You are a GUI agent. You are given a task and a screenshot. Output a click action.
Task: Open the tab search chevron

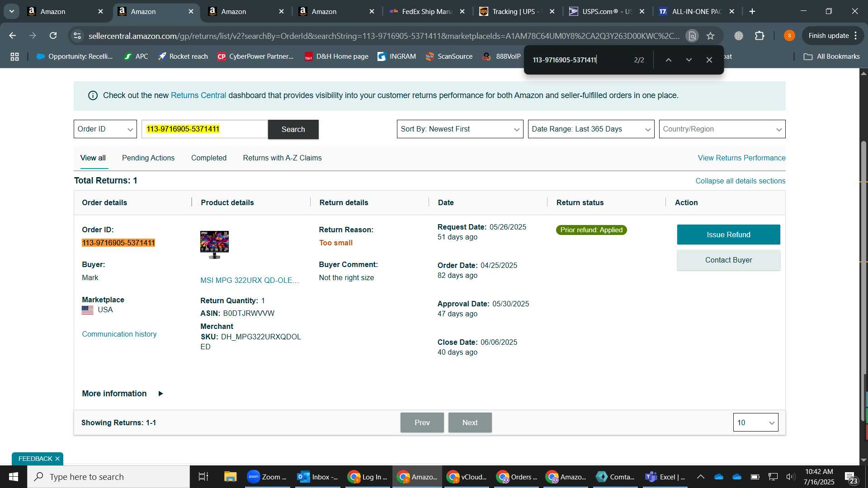click(x=11, y=11)
